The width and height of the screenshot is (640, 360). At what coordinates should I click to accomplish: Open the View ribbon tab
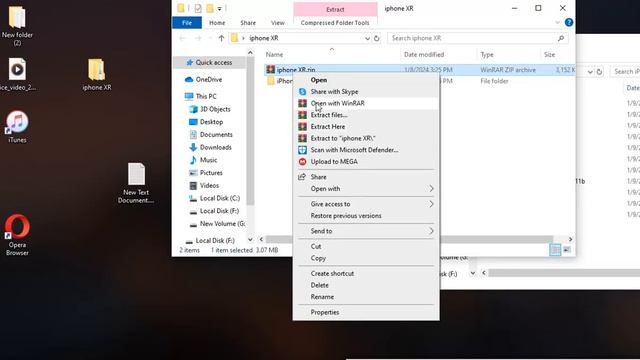click(x=278, y=23)
